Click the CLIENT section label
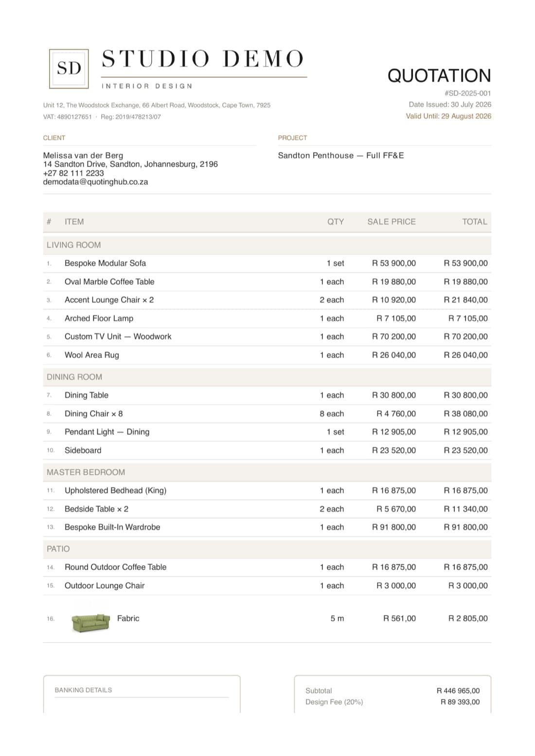This screenshot has height=756, width=535. point(54,138)
